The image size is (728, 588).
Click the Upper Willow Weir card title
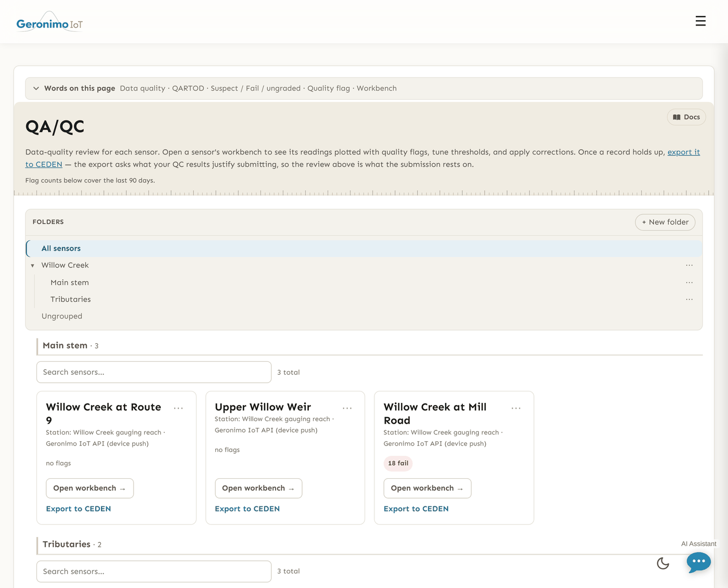click(263, 407)
